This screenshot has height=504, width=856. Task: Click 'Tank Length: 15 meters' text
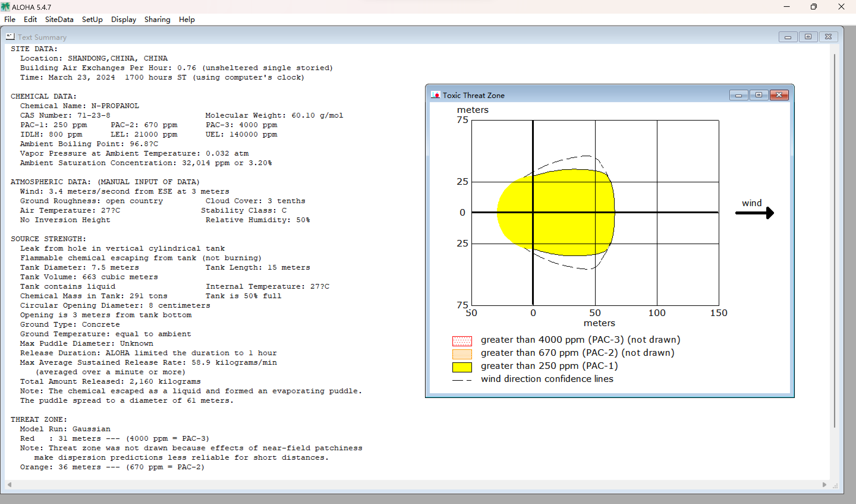[x=258, y=268]
